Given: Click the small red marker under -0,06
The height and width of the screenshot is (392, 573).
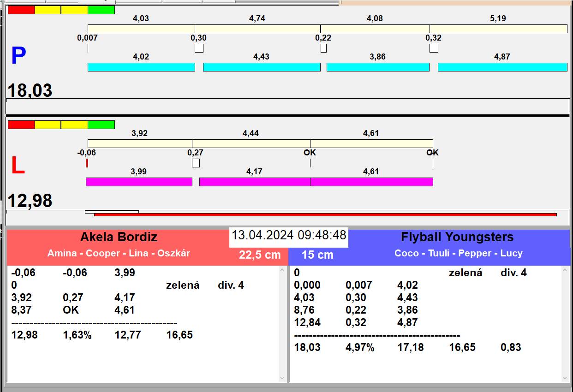Looking at the screenshot, I should [87, 163].
